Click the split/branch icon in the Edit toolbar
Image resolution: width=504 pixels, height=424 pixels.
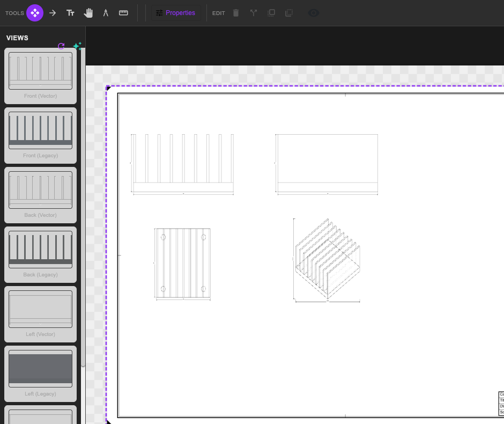[x=253, y=13]
